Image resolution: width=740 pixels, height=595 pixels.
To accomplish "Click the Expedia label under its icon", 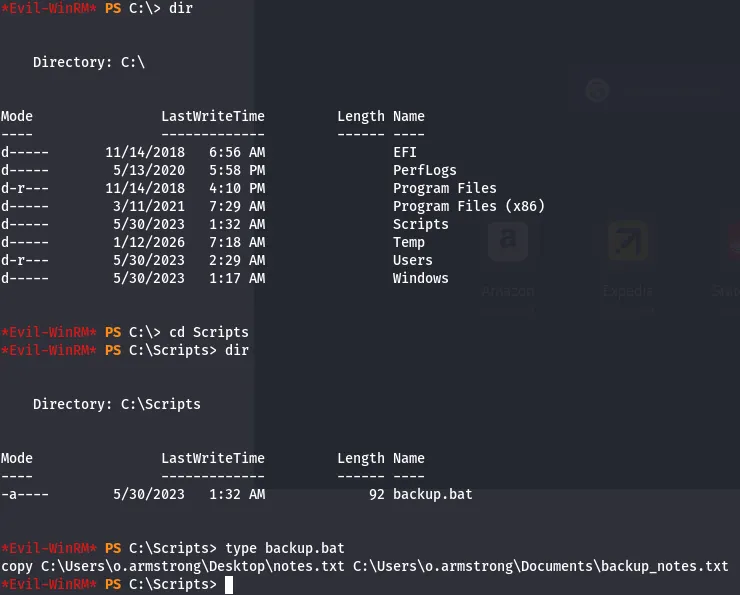I will 628,292.
